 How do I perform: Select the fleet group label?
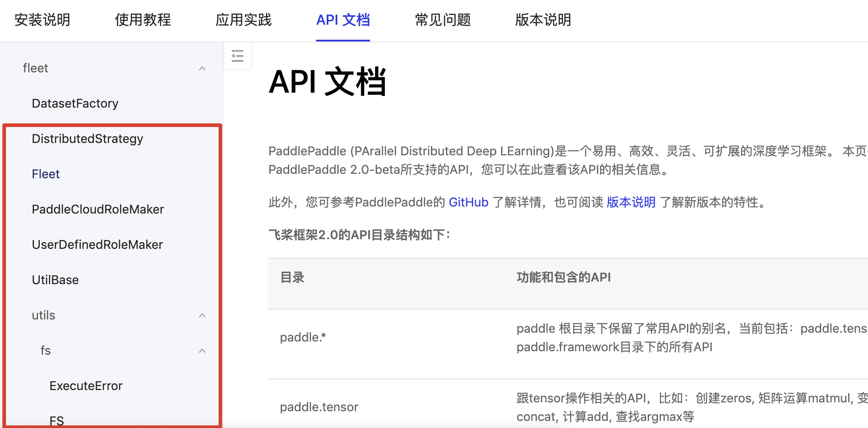click(35, 68)
